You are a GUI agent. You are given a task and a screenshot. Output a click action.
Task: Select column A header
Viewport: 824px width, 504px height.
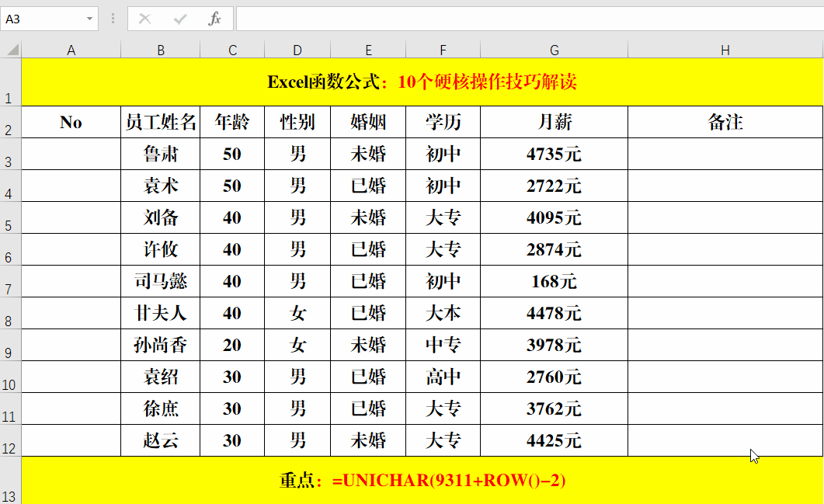tap(71, 49)
